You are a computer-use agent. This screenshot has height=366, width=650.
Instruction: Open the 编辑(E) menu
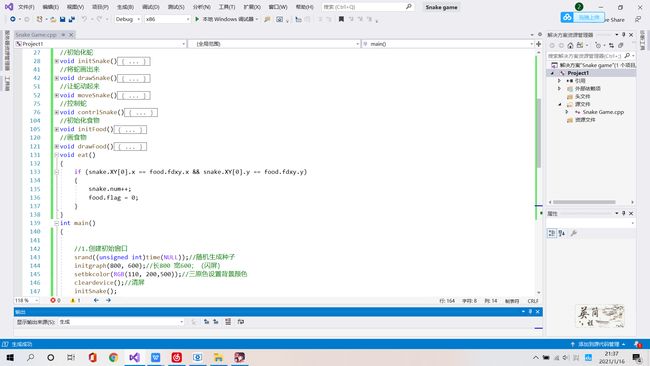click(51, 7)
